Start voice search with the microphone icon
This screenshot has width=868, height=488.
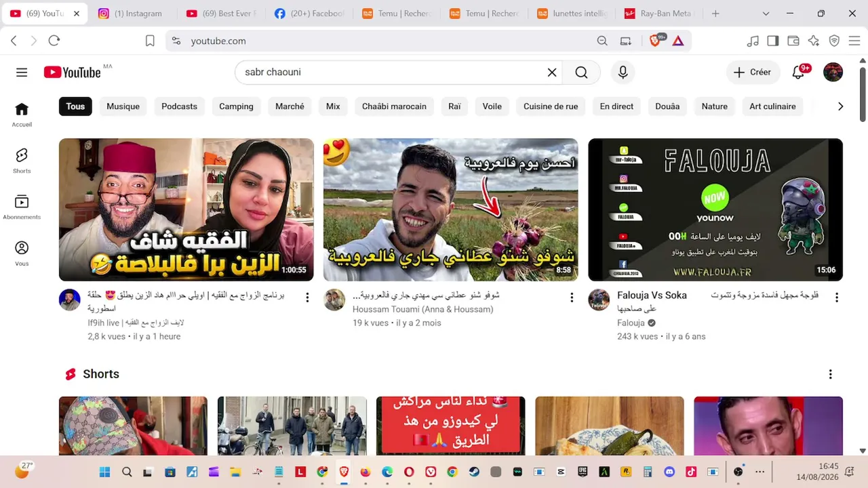pyautogui.click(x=623, y=73)
